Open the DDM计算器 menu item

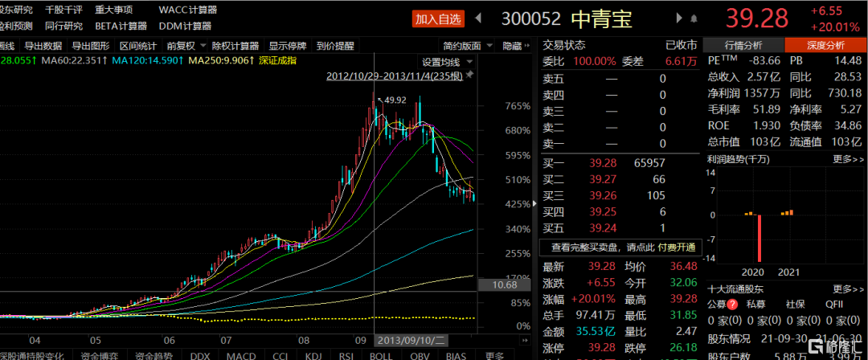(185, 26)
